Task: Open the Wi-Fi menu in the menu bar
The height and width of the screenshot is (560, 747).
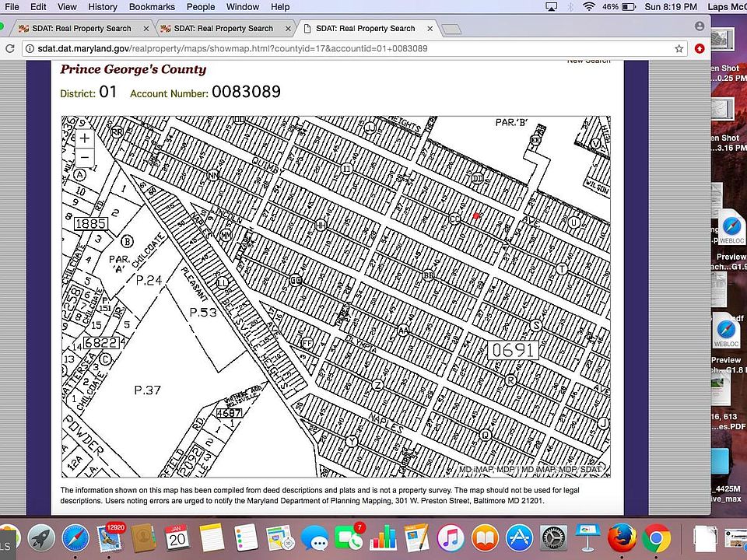Action: tap(587, 7)
